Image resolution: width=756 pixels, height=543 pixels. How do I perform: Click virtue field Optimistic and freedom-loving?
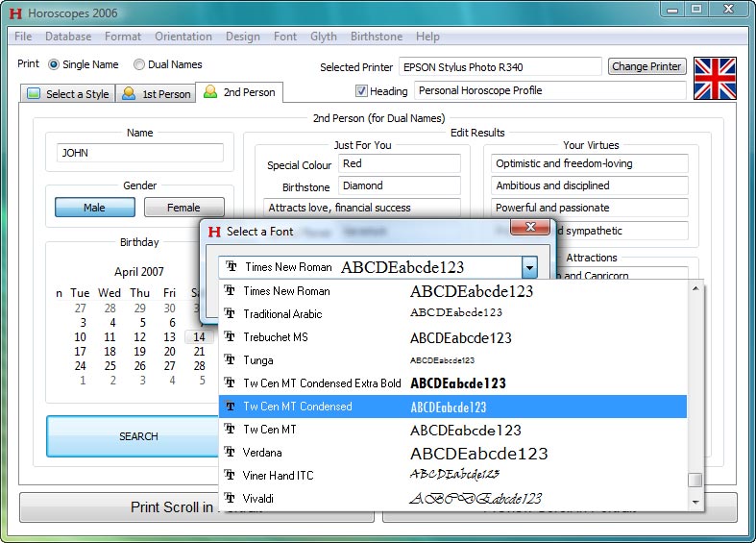click(590, 163)
